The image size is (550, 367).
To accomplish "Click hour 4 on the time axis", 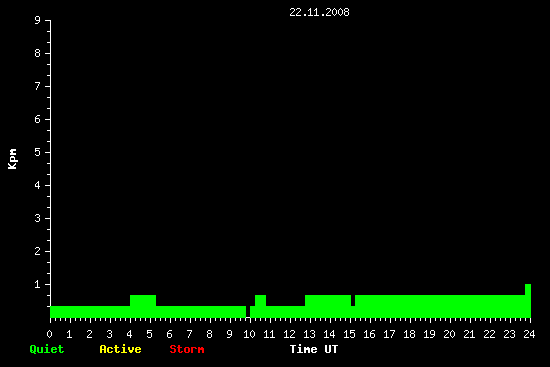I will pyautogui.click(x=129, y=334).
